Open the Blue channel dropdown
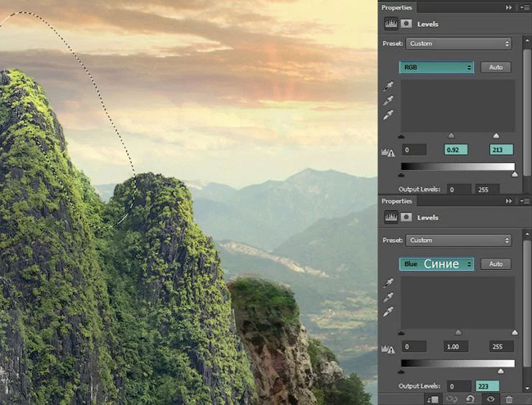Screen dimensions: 532x405 click(437, 264)
